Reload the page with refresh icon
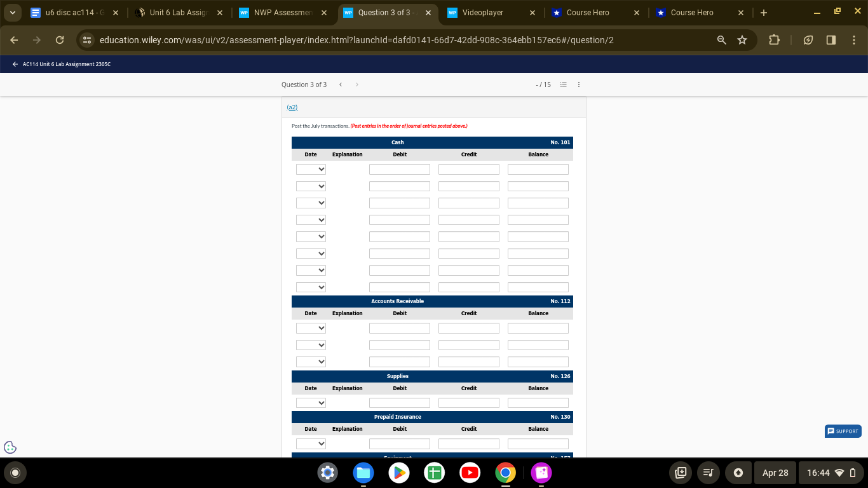Screen dimensions: 868x488 pyautogui.click(x=60, y=40)
